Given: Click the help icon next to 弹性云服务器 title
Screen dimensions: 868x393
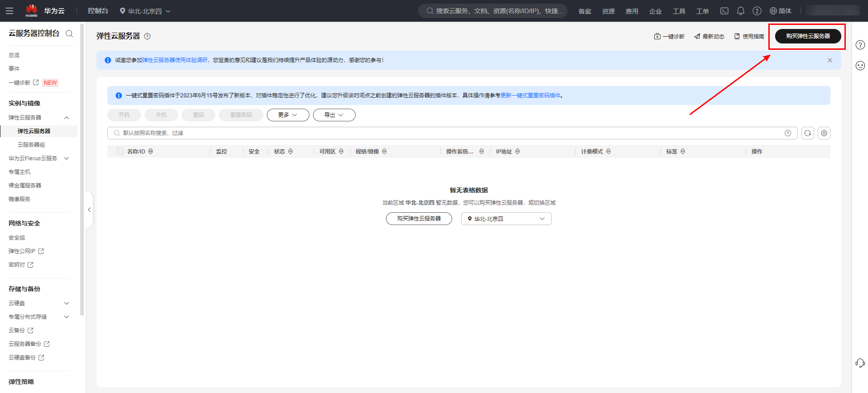Looking at the screenshot, I should (x=147, y=36).
